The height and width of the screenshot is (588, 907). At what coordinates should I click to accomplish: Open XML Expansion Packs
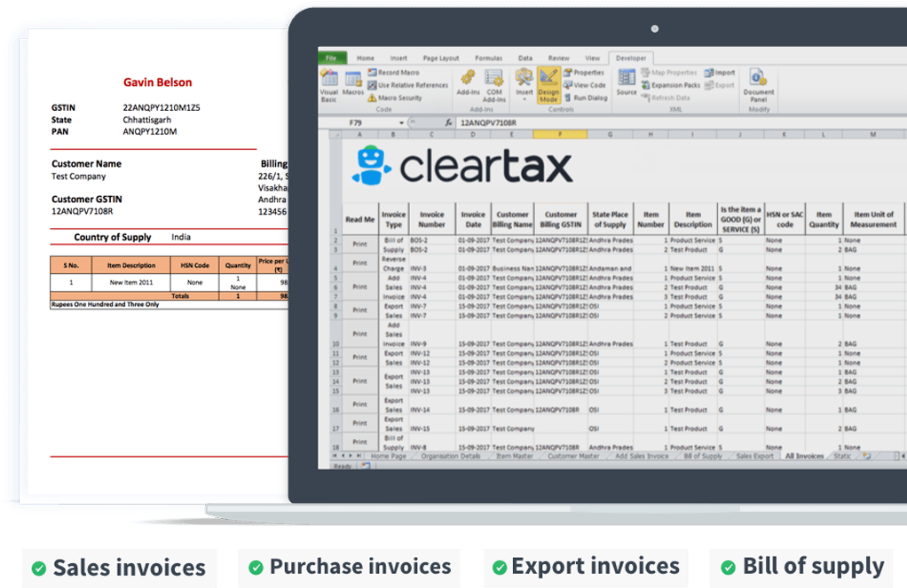pyautogui.click(x=670, y=85)
